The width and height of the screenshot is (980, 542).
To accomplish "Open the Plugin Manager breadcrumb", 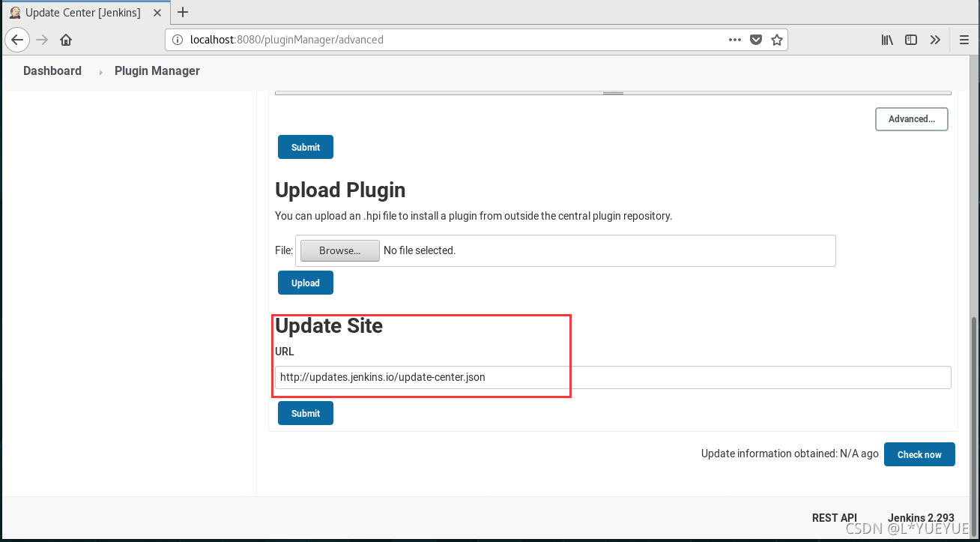I will point(157,70).
